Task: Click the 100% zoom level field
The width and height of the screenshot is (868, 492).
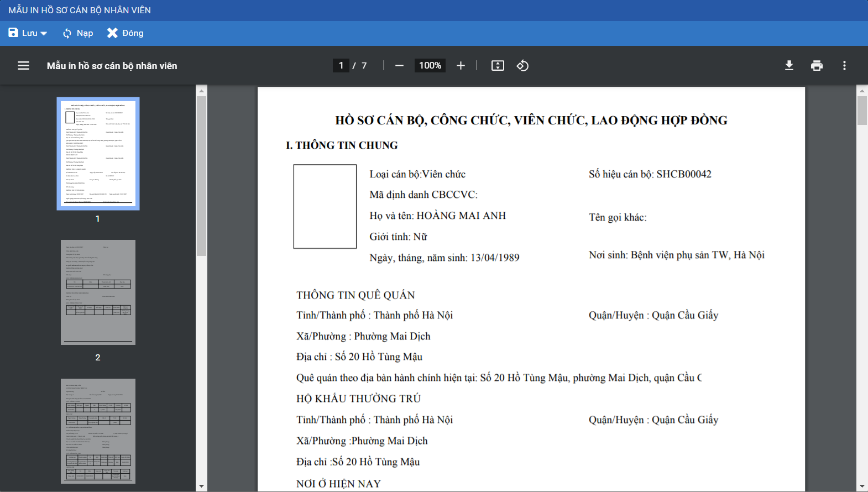Action: [430, 66]
